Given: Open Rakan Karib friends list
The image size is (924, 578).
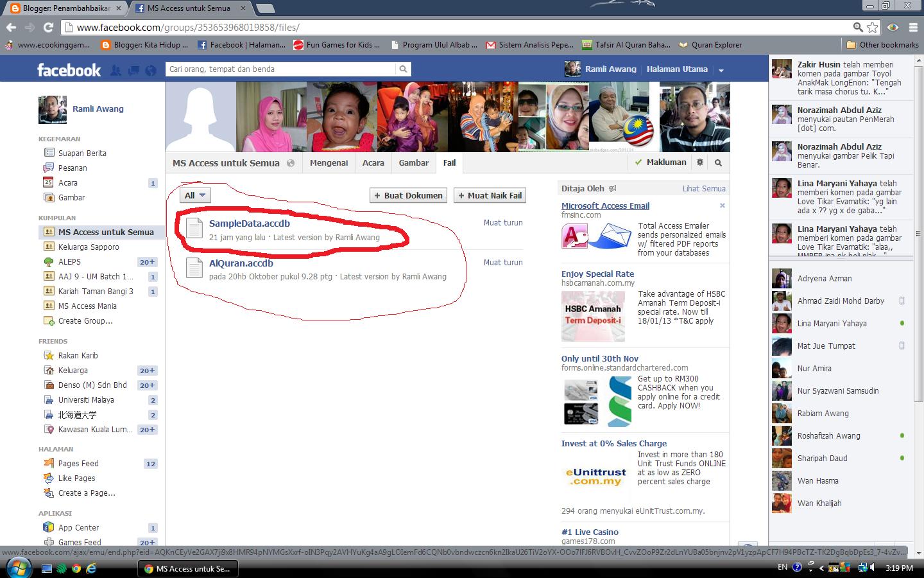Looking at the screenshot, I should pyautogui.click(x=78, y=356).
